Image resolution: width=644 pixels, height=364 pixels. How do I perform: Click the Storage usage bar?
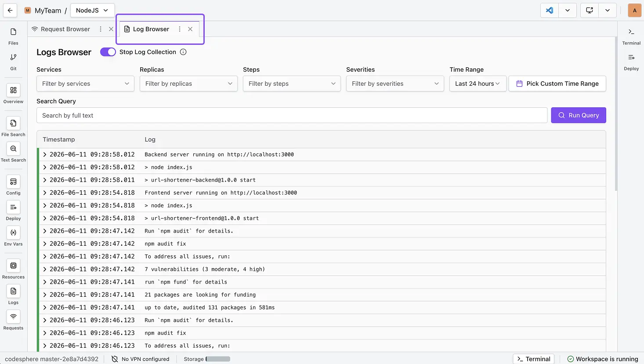pos(218,359)
